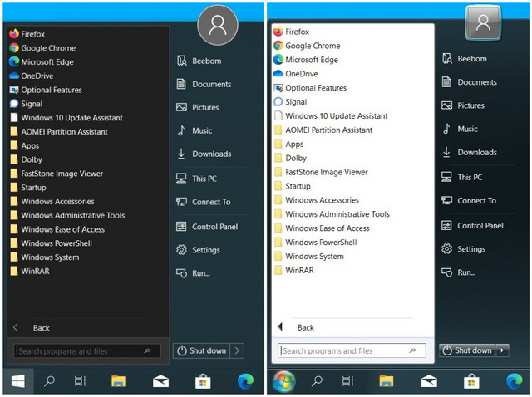Expand Windows PowerShell folder in left menu
Viewport: 532px width, 397px height.
tap(52, 243)
